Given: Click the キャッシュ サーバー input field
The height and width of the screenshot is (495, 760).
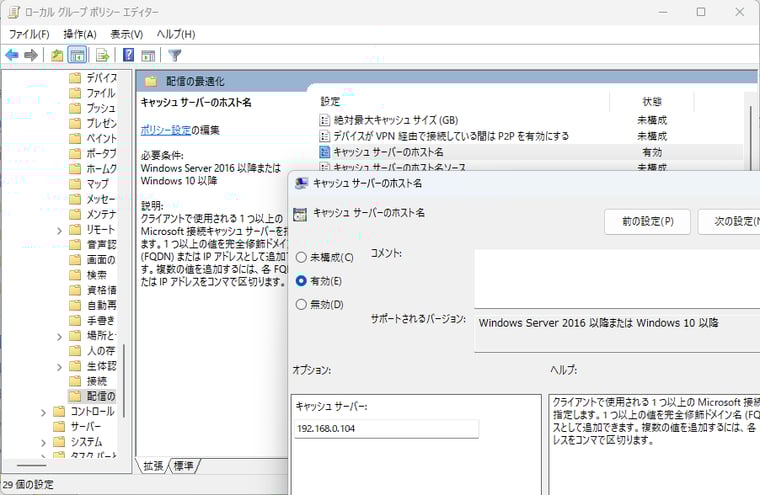Looking at the screenshot, I should coord(387,429).
